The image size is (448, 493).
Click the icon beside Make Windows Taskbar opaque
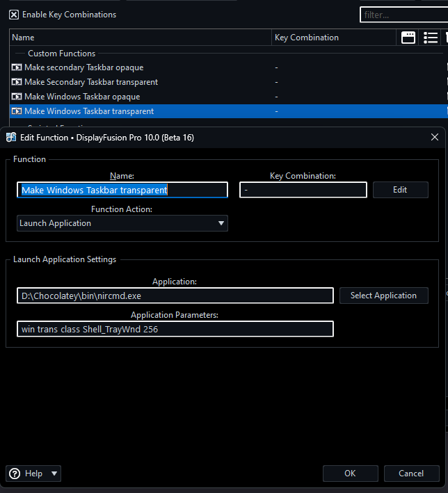point(17,97)
